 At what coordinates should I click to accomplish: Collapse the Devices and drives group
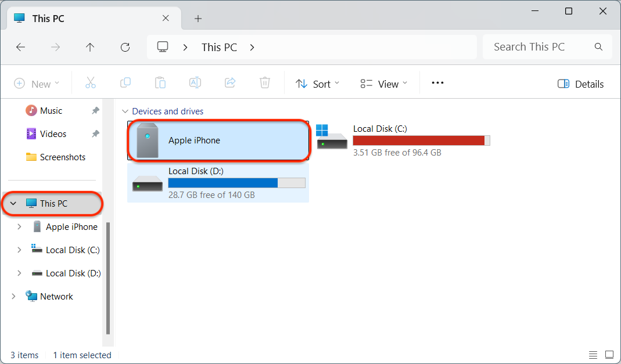[x=125, y=111]
